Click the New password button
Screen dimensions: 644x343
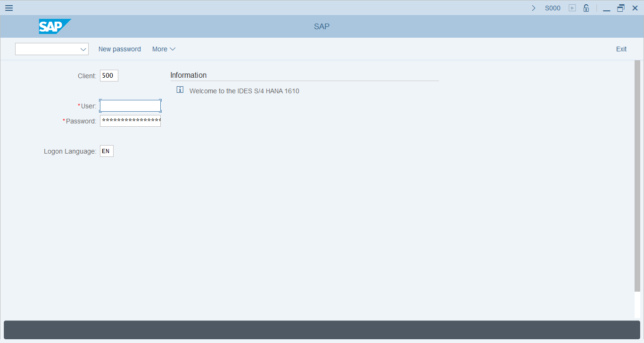point(119,49)
